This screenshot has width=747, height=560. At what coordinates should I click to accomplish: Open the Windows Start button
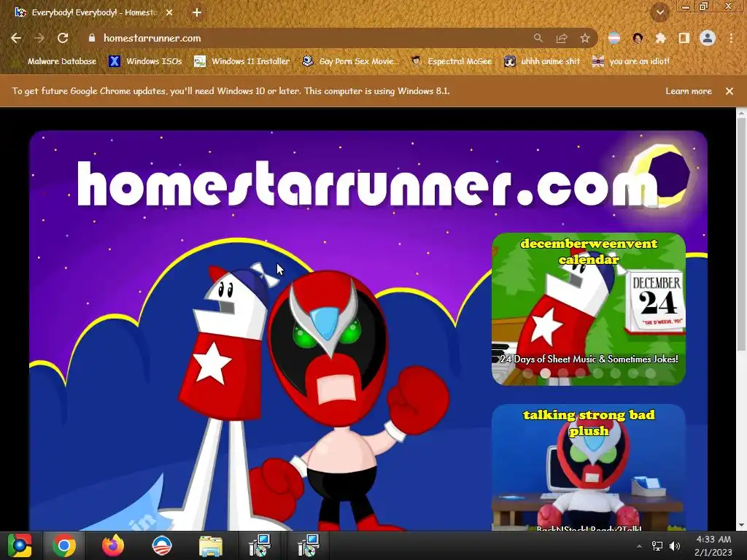pos(20,545)
